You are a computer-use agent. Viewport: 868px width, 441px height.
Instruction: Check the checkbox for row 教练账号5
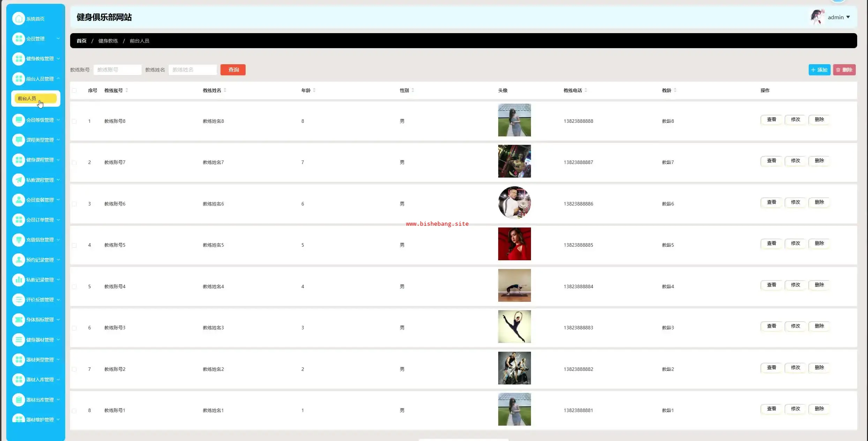click(x=74, y=245)
